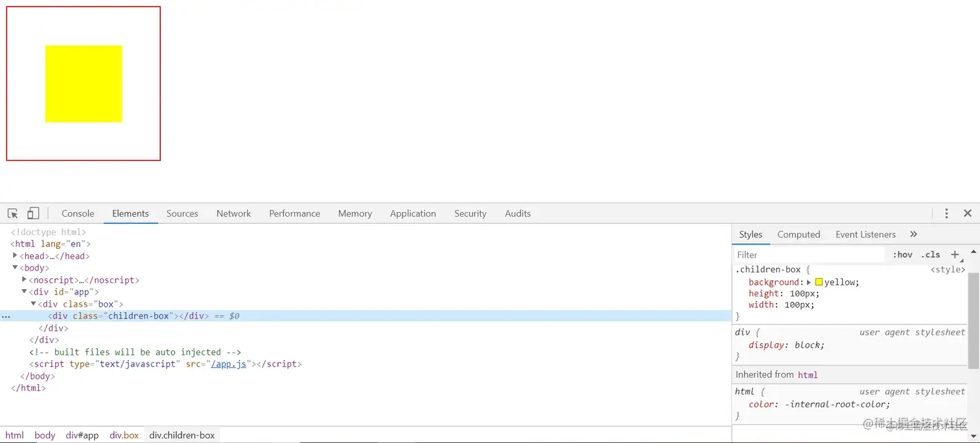Open the Event Listeners sidebar tab
The height and width of the screenshot is (443, 980).
[x=865, y=234]
